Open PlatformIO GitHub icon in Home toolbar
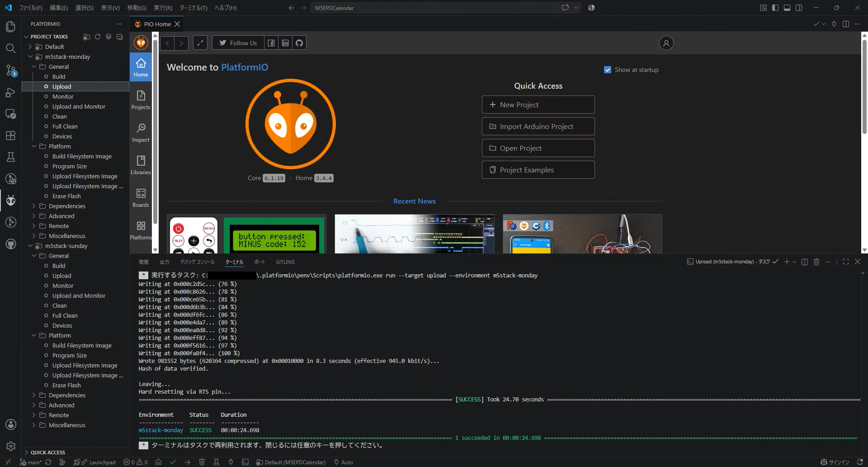The height and width of the screenshot is (467, 868). point(299,43)
